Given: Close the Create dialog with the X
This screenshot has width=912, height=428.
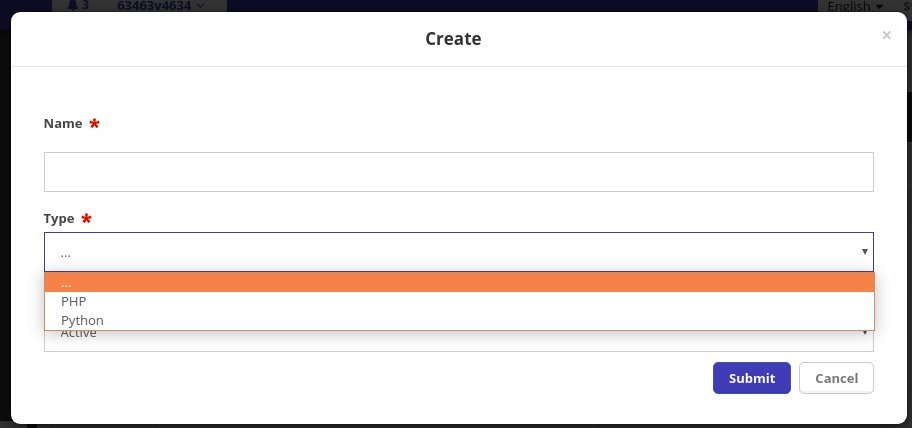Looking at the screenshot, I should tap(886, 35).
